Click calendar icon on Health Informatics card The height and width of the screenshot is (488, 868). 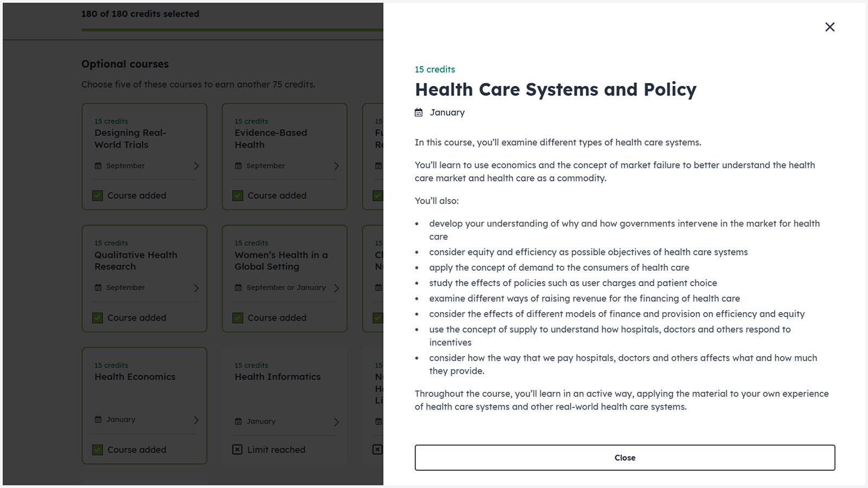pyautogui.click(x=238, y=421)
